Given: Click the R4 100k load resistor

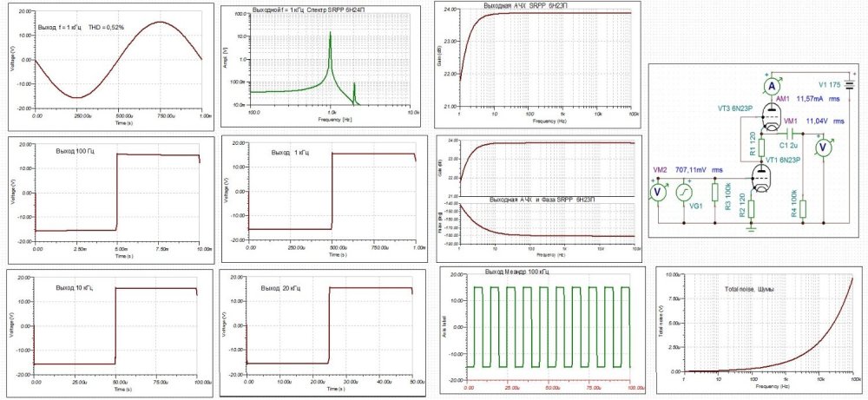Looking at the screenshot, I should 804,208.
